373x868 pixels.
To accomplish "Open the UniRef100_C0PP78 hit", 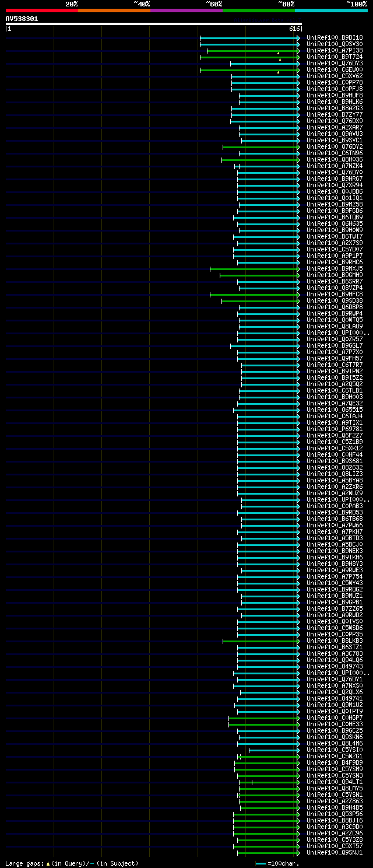I will pyautogui.click(x=335, y=82).
